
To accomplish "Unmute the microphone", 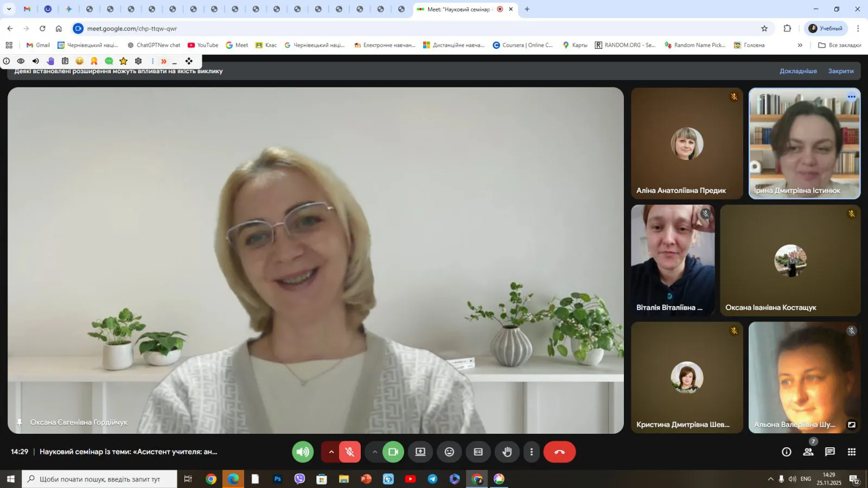I will (350, 452).
